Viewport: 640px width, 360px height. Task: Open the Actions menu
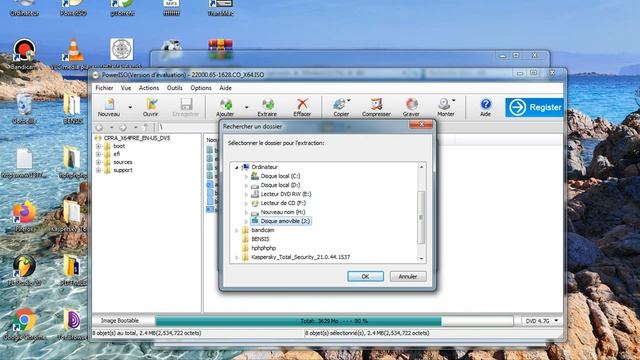[149, 88]
